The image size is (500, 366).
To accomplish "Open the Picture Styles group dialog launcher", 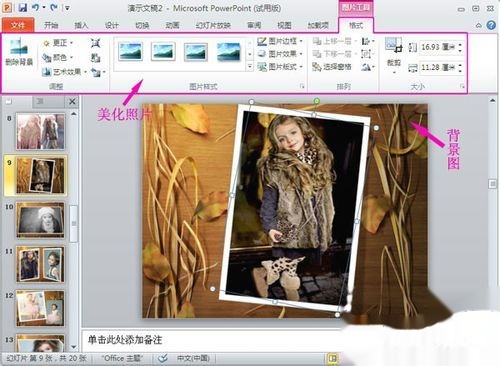I will tap(302, 86).
